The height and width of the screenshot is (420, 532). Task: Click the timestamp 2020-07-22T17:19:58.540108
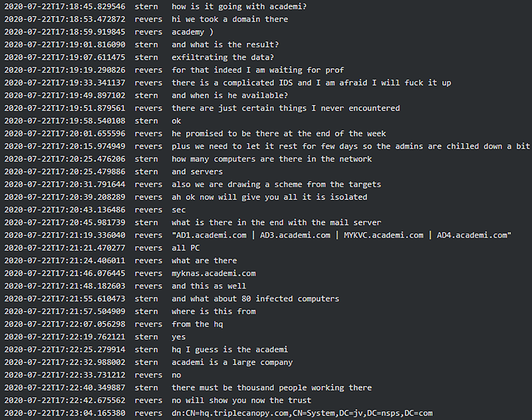64,121
